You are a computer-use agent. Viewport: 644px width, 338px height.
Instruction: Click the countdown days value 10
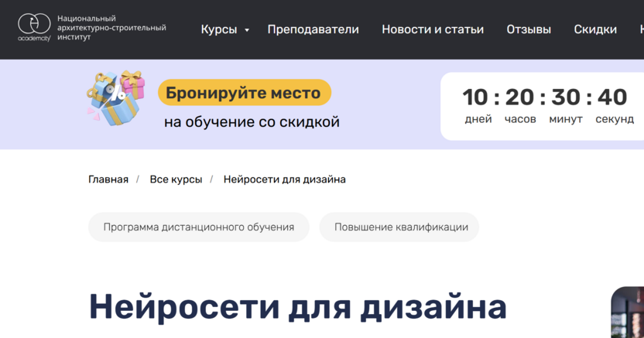pos(475,97)
